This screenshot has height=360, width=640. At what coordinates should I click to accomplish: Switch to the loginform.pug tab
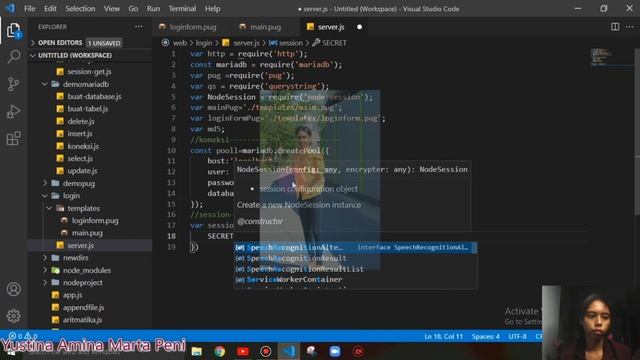(193, 27)
